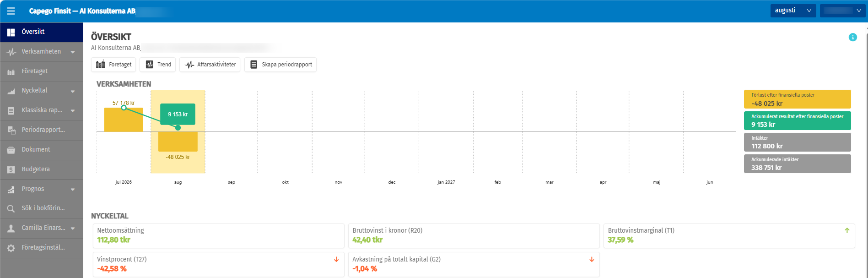Expand the Verksamheten sidebar submenu arrow

click(73, 52)
